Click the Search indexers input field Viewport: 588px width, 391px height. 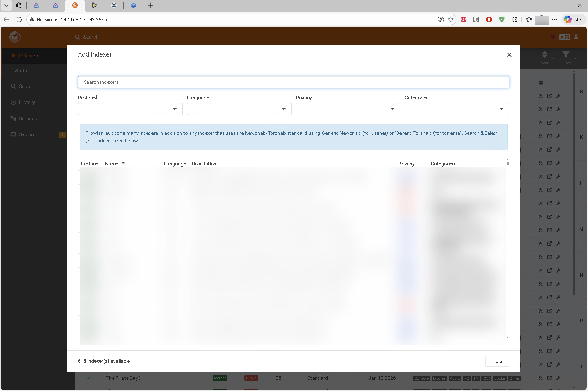click(293, 82)
